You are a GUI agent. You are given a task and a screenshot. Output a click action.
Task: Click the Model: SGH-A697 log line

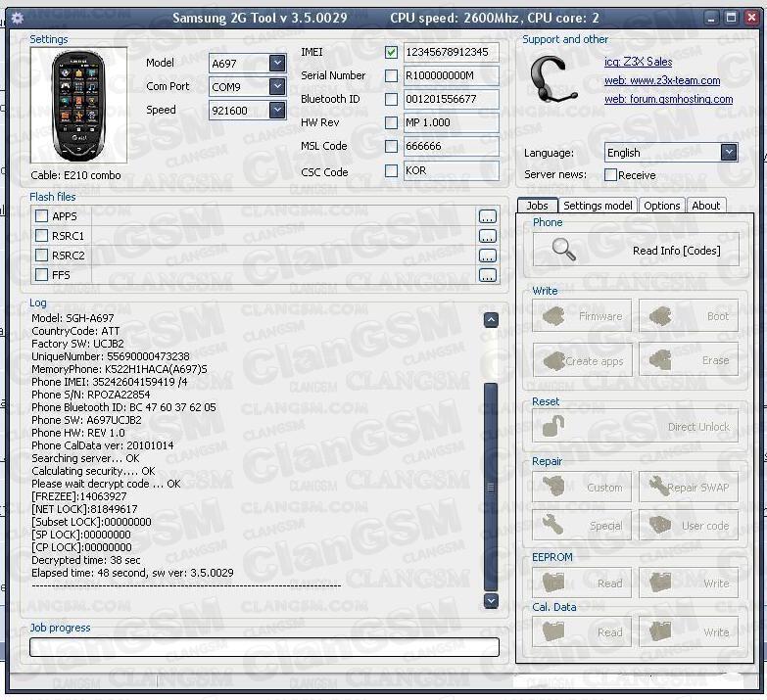click(72, 318)
